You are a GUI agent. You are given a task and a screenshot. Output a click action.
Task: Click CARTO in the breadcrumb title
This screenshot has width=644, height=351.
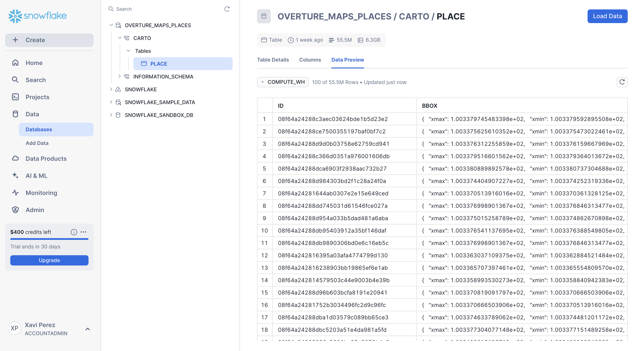[x=414, y=16]
